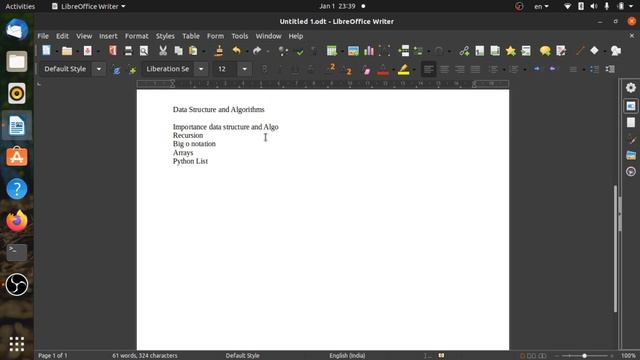Click the Clear Direct Formatting eraser icon
The height and width of the screenshot is (360, 640).
(x=366, y=70)
